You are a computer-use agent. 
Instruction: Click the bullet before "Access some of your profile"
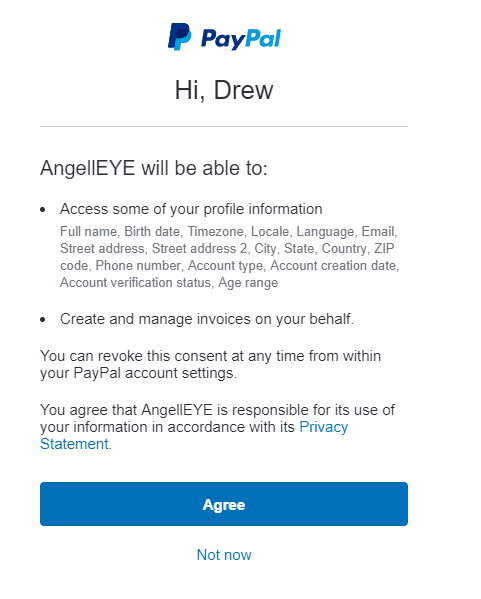coord(43,209)
